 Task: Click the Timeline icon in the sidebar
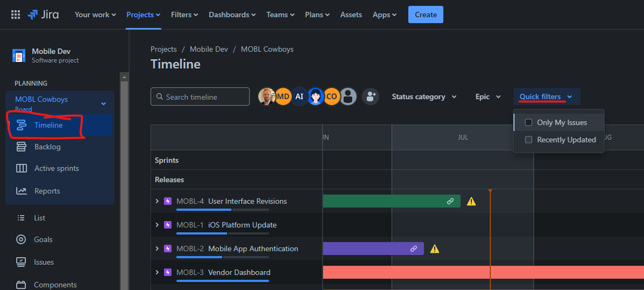[x=21, y=125]
